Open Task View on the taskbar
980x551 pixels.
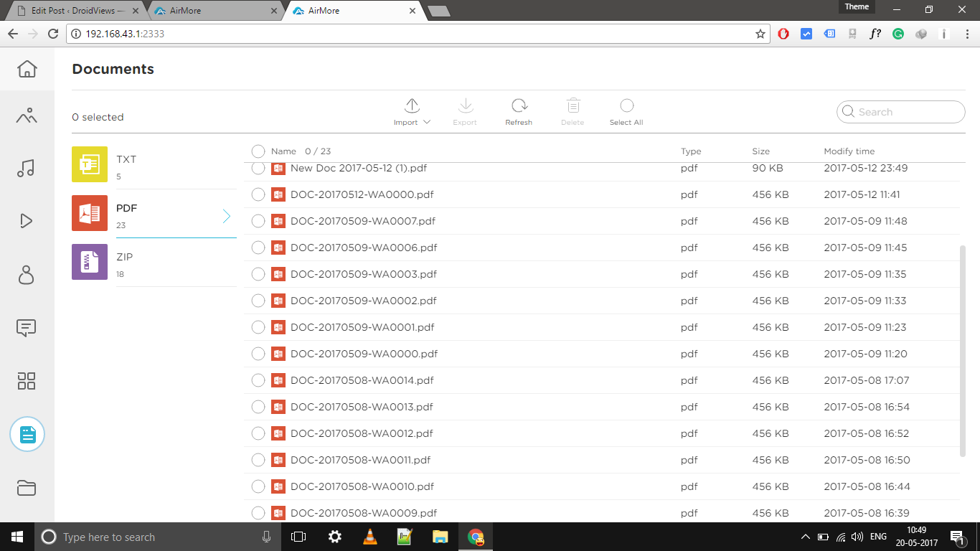pyautogui.click(x=298, y=537)
